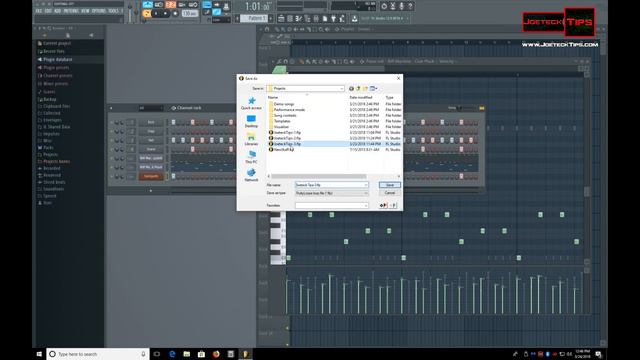Click the FL Studio icon in taskbar
This screenshot has height=360, width=640.
pyautogui.click(x=245, y=354)
